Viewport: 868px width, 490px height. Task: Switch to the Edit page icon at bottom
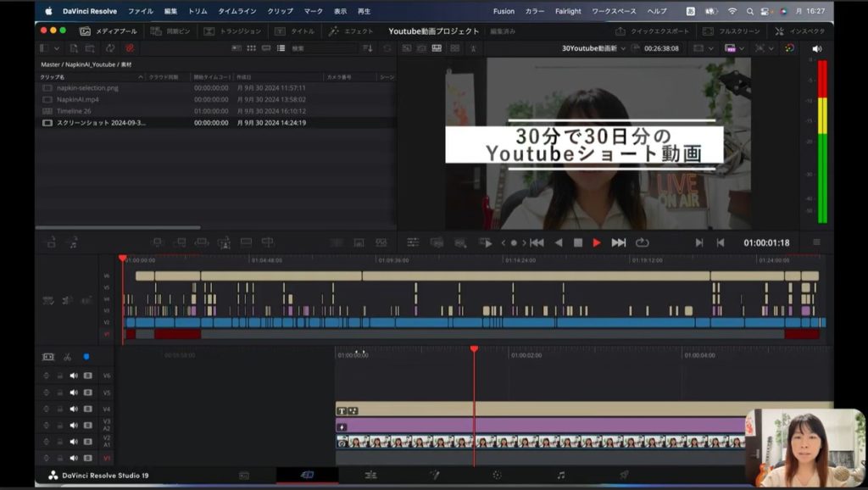370,476
